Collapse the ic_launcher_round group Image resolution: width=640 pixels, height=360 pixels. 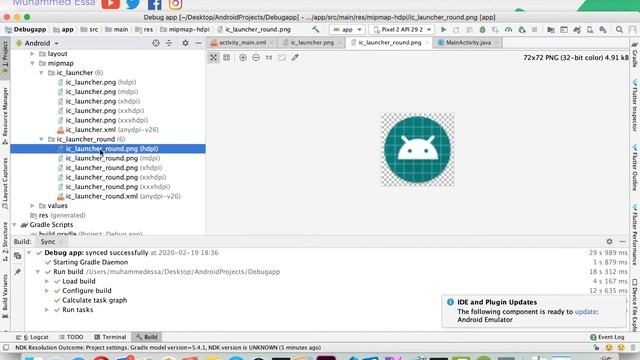41,139
